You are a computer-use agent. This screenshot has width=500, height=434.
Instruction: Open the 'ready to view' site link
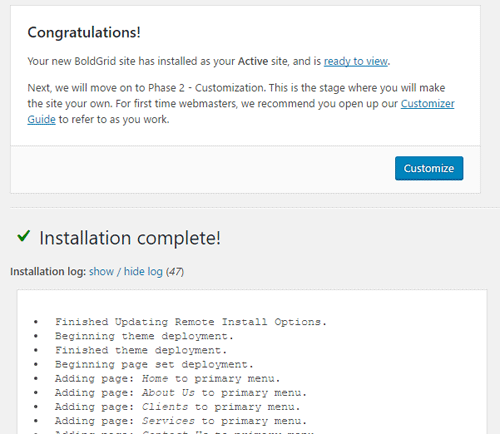pyautogui.click(x=356, y=61)
